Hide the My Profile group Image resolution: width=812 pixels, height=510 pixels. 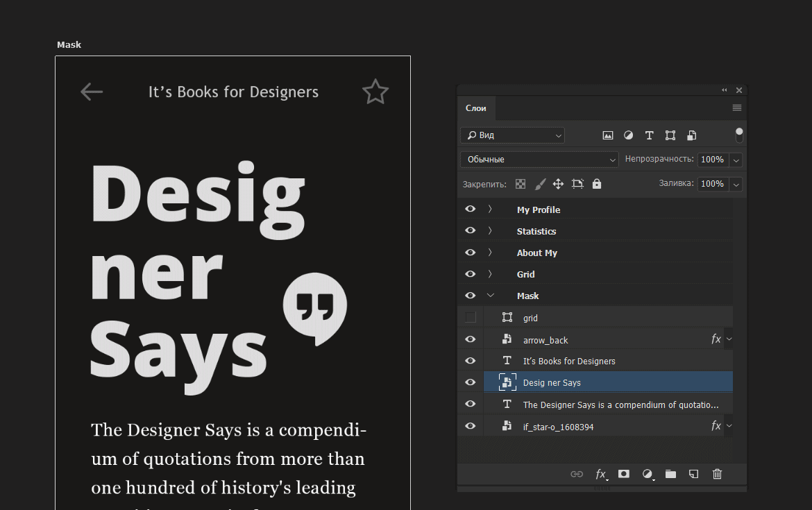[471, 210]
